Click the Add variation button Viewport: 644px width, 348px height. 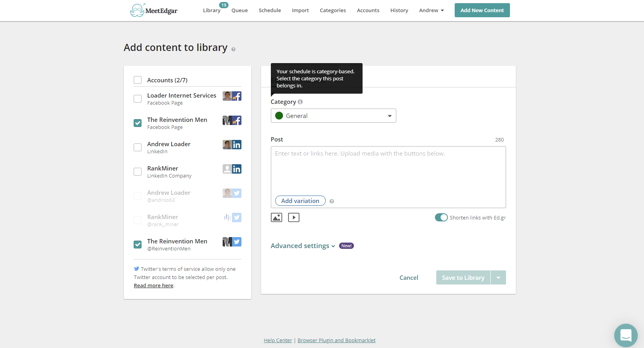(300, 201)
